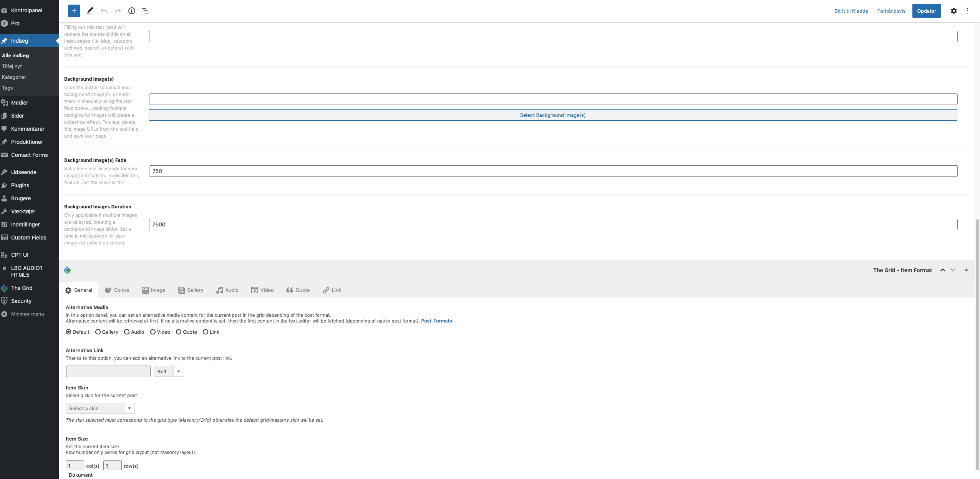Viewport: 980px width, 479px height.
Task: Click the Background Image(s) URL field
Action: pyautogui.click(x=553, y=99)
